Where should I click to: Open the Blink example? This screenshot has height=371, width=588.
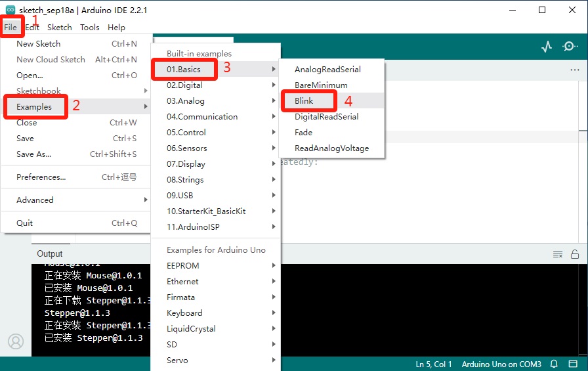tap(332, 101)
